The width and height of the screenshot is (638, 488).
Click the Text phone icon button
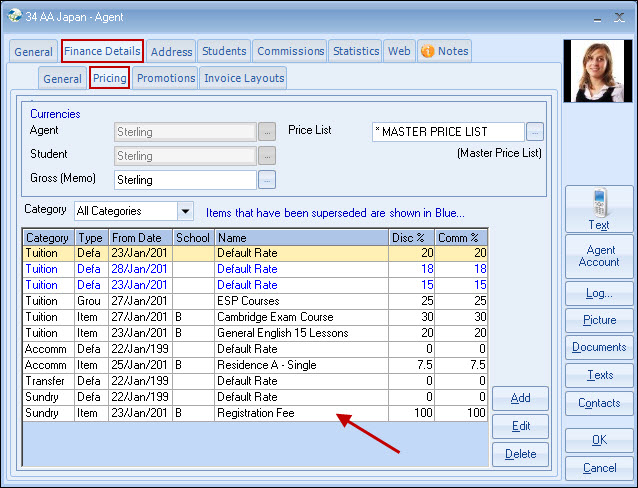pos(598,209)
